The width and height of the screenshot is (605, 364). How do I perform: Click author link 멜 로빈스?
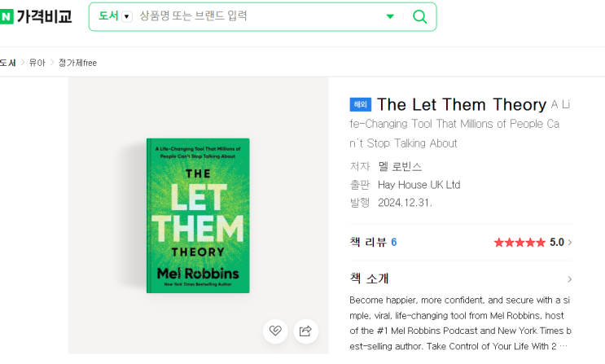click(x=400, y=167)
